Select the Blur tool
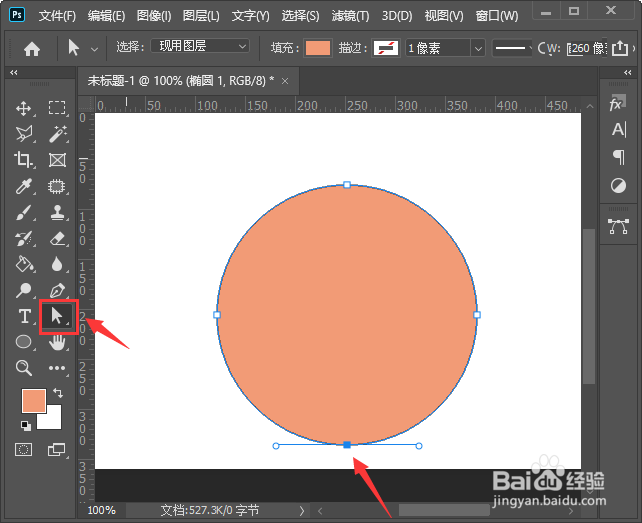 57,265
